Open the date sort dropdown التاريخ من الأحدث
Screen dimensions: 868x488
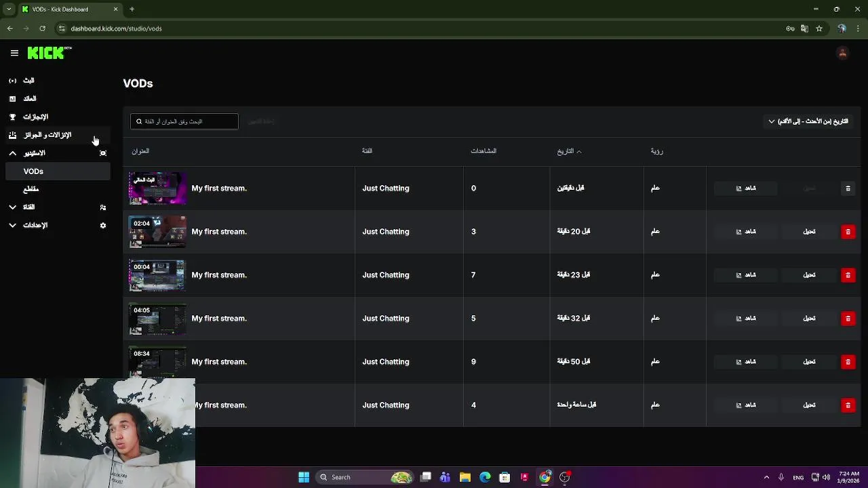click(808, 121)
